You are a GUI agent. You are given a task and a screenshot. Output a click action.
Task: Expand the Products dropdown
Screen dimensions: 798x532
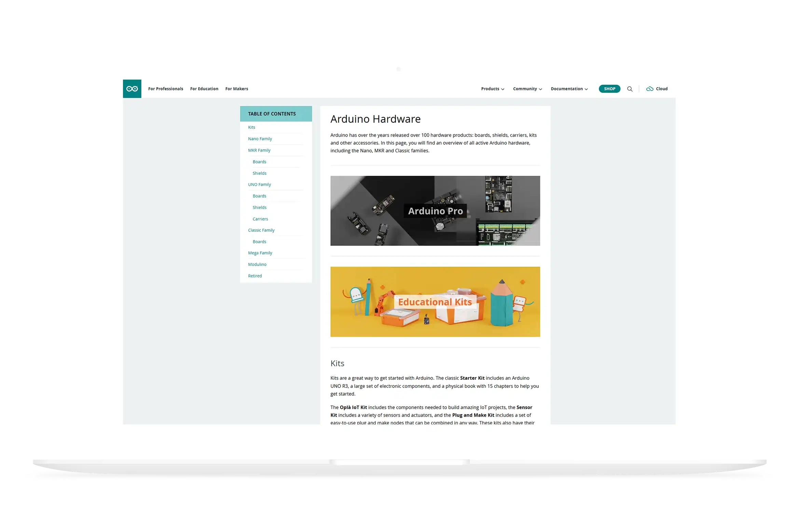point(492,89)
